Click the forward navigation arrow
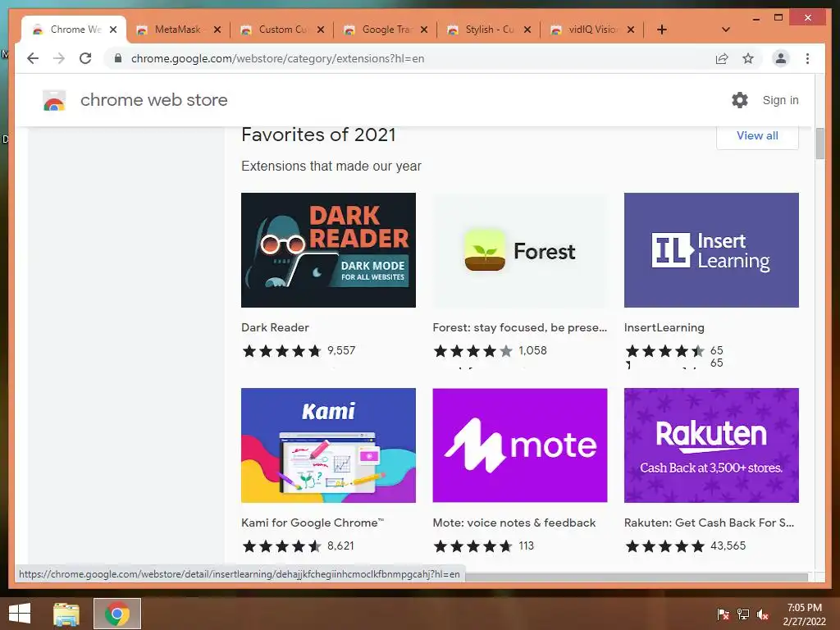 [x=59, y=58]
